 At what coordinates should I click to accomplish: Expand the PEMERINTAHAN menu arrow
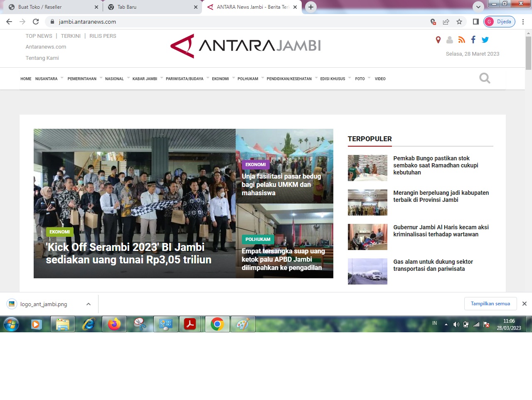click(x=101, y=78)
